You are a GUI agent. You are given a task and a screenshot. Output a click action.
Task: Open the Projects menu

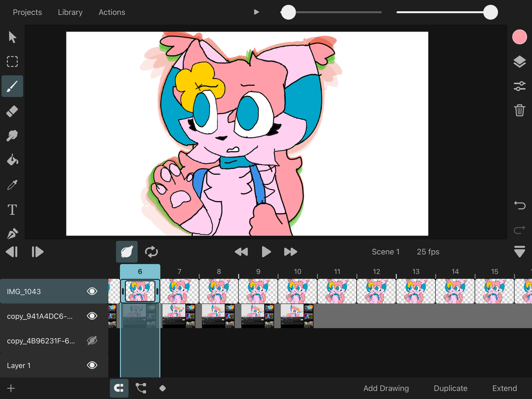click(x=27, y=12)
